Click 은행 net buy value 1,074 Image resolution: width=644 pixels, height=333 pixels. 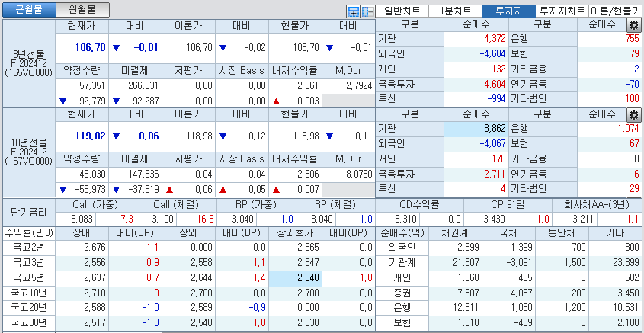pyautogui.click(x=628, y=129)
